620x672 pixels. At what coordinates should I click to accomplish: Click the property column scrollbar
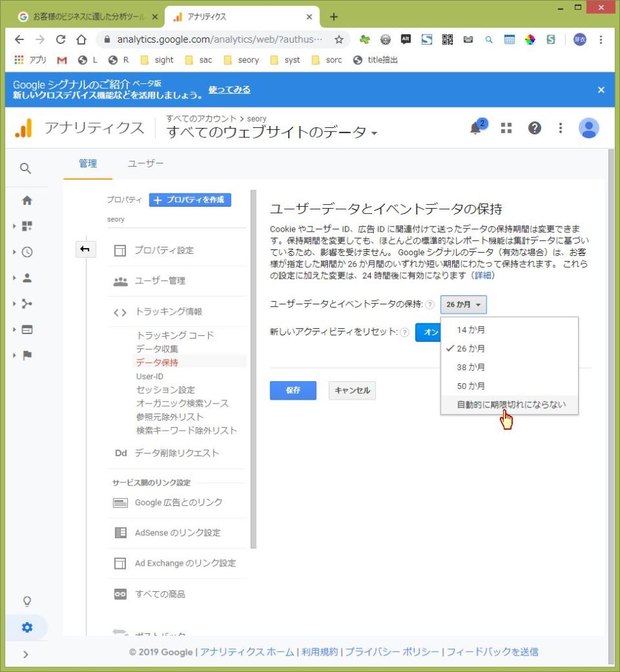(x=254, y=369)
